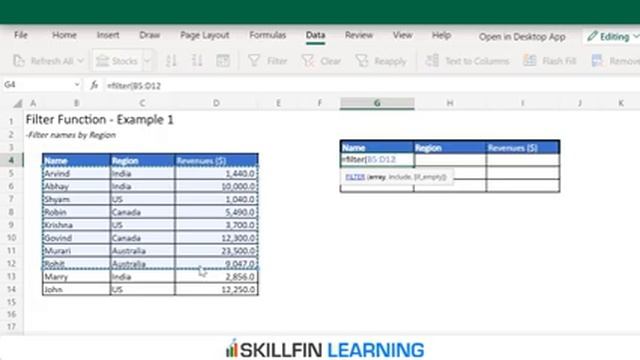Screen dimensions: 640x360
Task: Click the Remove Duplicates icon
Action: coord(597,61)
